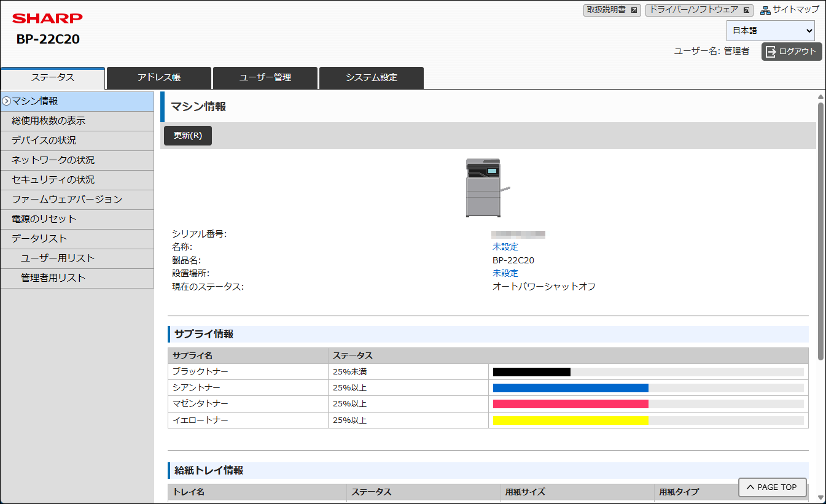Click the printer machine image
The width and height of the screenshot is (826, 504).
(488, 188)
